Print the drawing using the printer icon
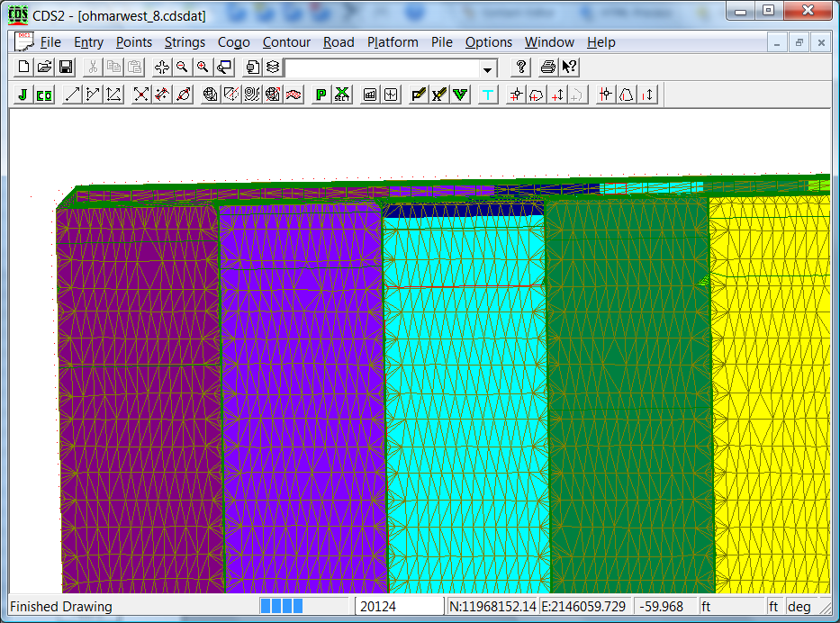Image resolution: width=840 pixels, height=623 pixels. (547, 68)
